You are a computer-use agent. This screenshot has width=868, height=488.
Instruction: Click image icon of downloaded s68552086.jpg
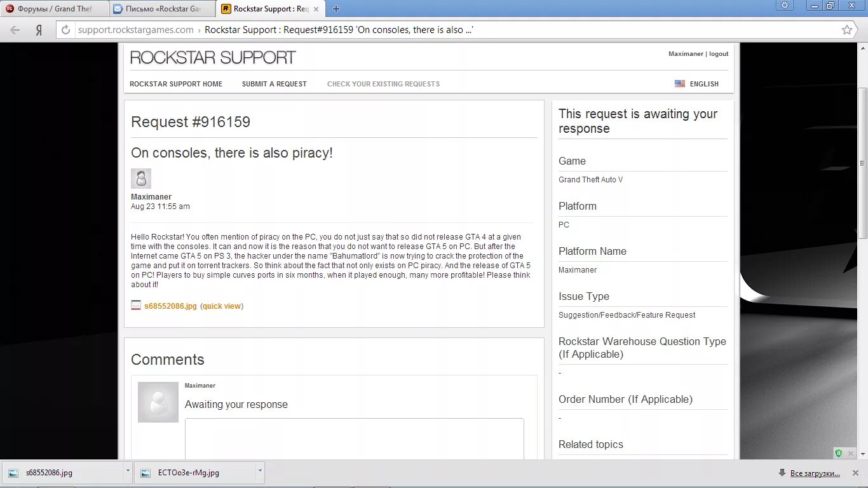coord(13,473)
